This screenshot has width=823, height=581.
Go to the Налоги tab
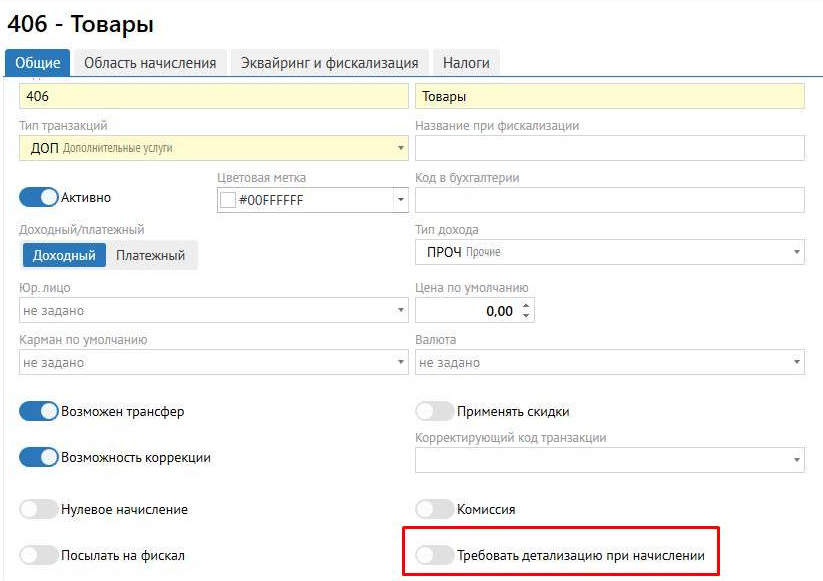click(x=466, y=63)
